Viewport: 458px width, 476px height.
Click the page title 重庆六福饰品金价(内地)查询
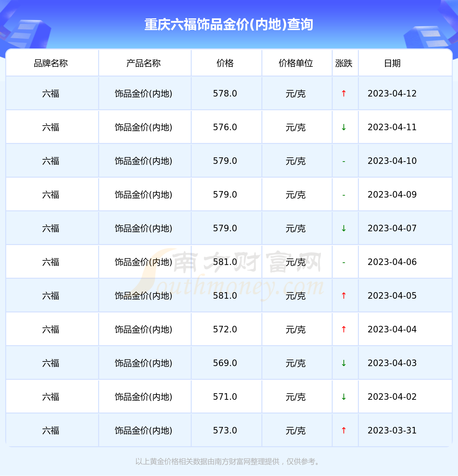tap(229, 25)
